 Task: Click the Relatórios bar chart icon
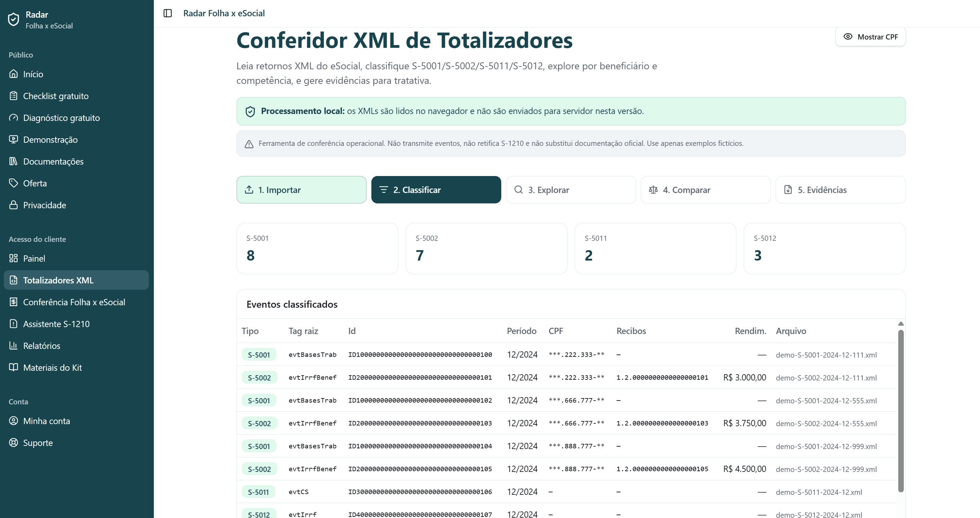tap(14, 345)
